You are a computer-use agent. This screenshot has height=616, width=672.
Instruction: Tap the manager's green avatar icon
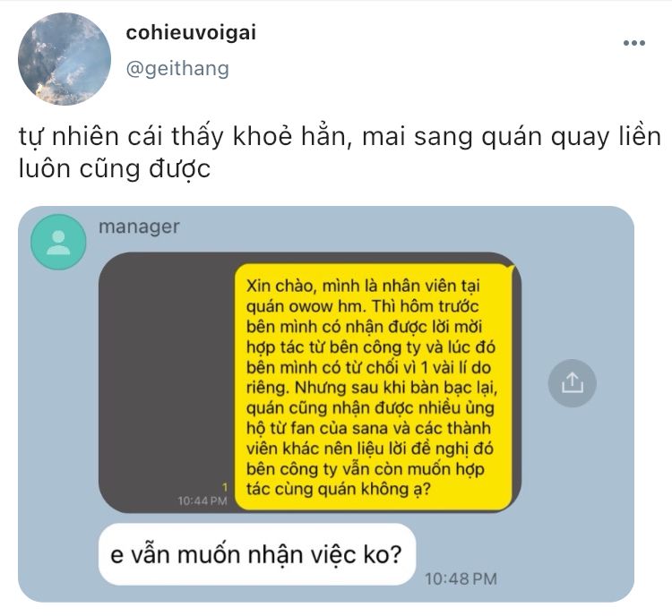pyautogui.click(x=58, y=242)
